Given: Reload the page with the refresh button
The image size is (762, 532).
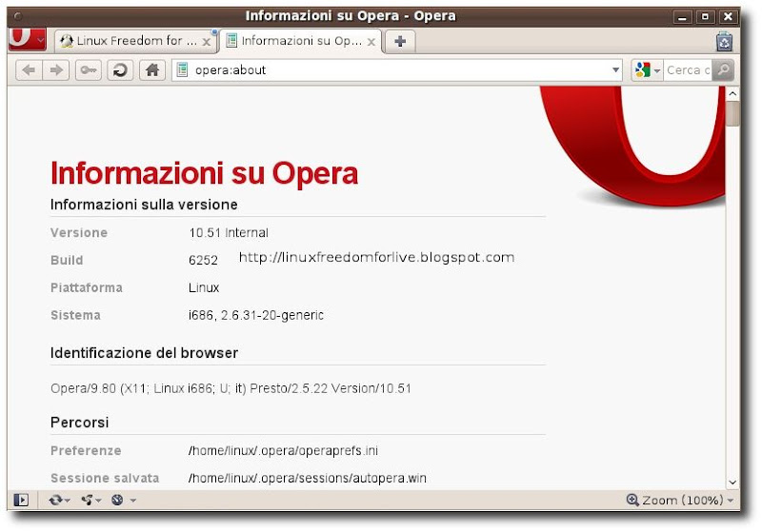Looking at the screenshot, I should coord(120,70).
